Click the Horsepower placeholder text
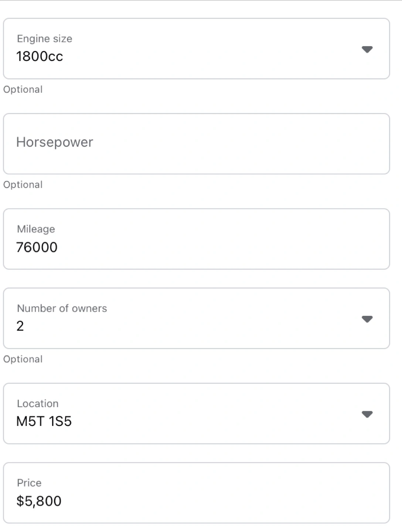 [55, 142]
